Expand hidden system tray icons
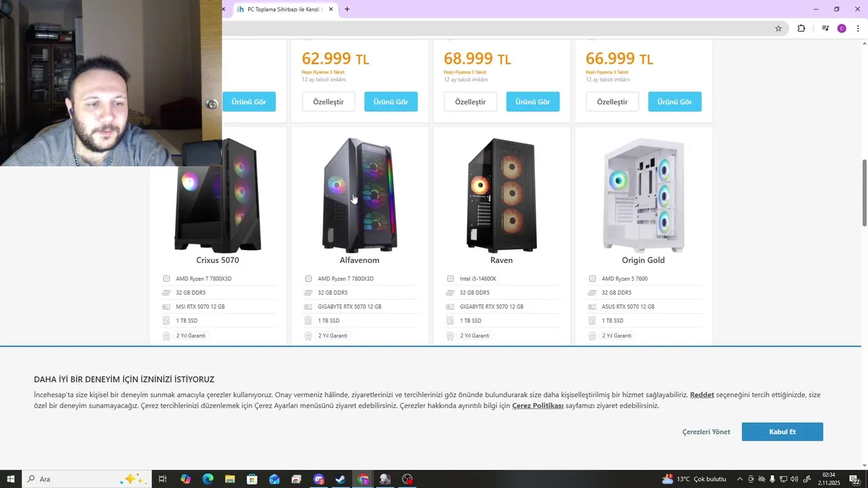 click(x=740, y=479)
